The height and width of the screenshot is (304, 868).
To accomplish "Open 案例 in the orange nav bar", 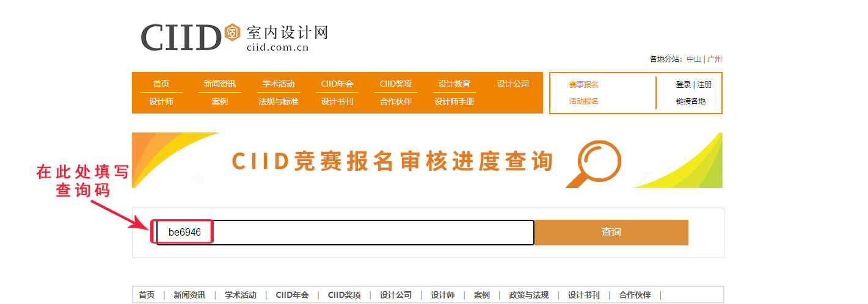I will click(220, 101).
